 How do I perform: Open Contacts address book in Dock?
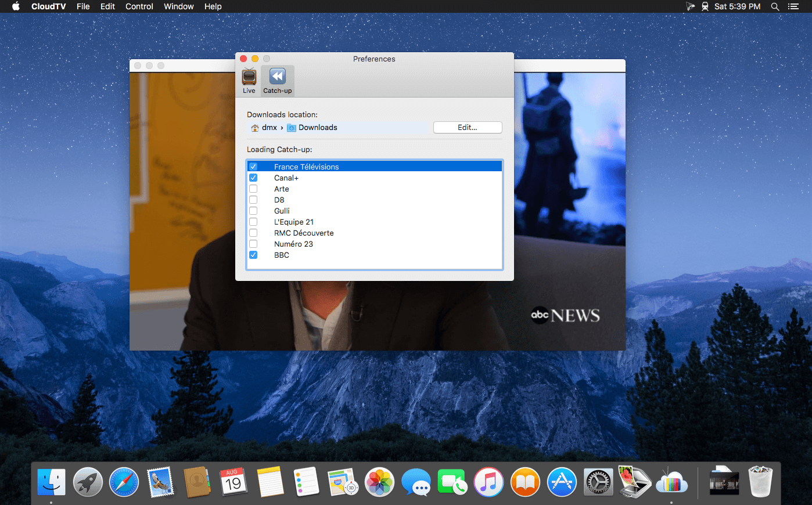tap(197, 482)
